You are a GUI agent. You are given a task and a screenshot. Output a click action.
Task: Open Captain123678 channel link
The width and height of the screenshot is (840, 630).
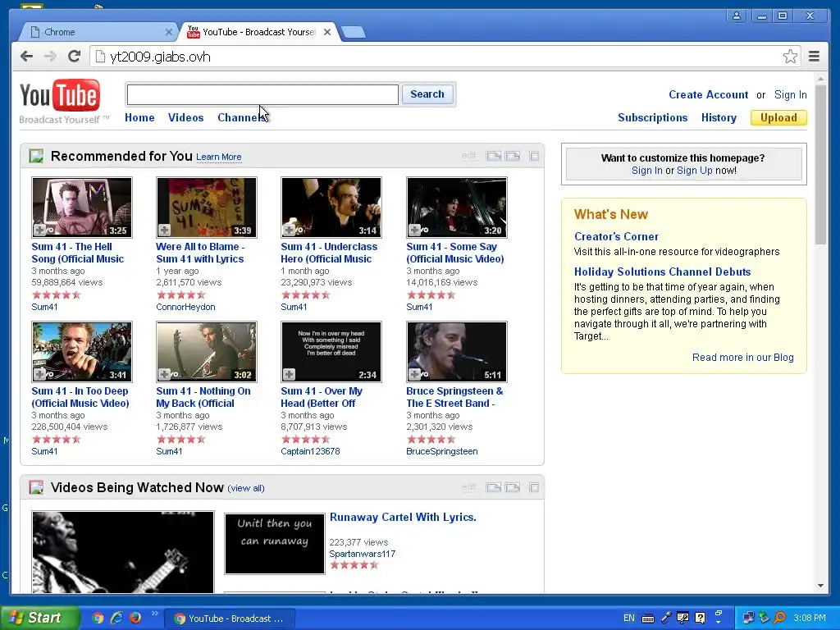coord(310,451)
